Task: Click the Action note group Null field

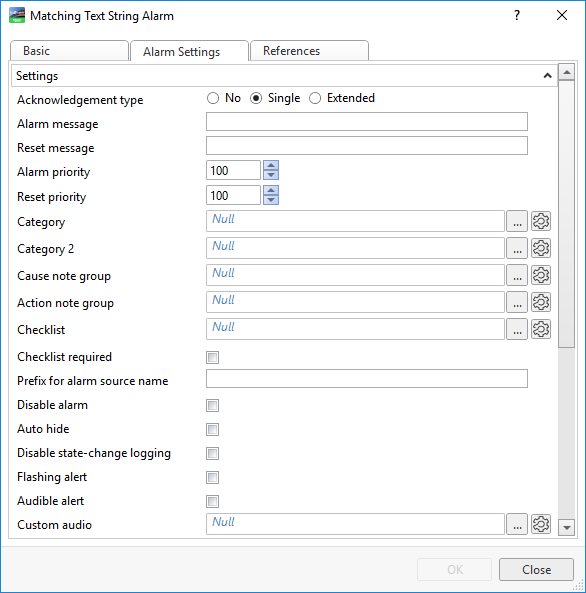Action: point(355,302)
